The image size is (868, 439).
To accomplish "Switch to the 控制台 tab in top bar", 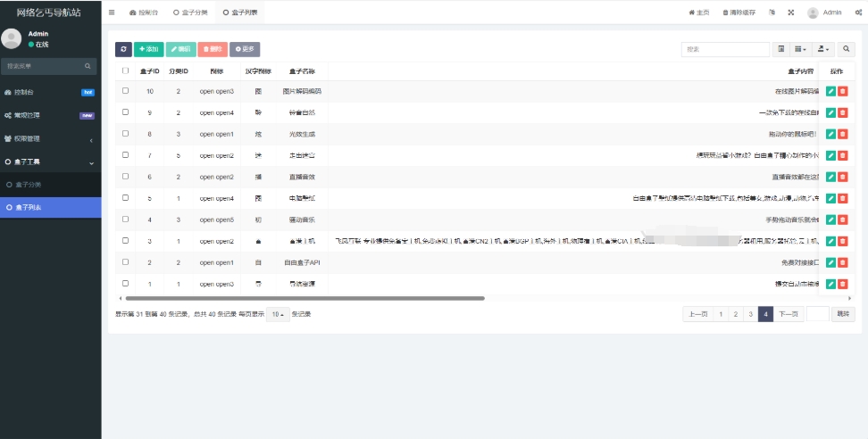I will coord(144,12).
